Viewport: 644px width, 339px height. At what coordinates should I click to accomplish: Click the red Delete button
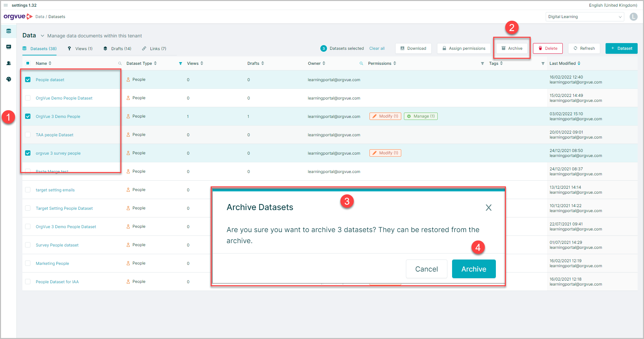point(548,48)
